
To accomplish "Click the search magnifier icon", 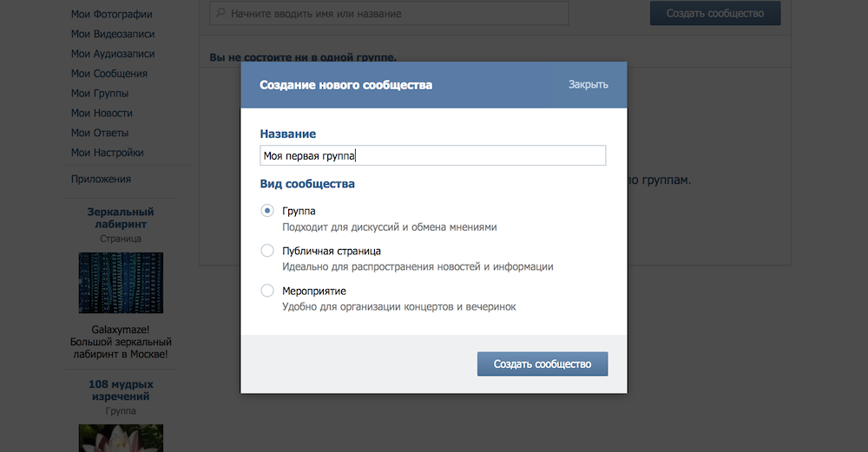I will coord(220,14).
